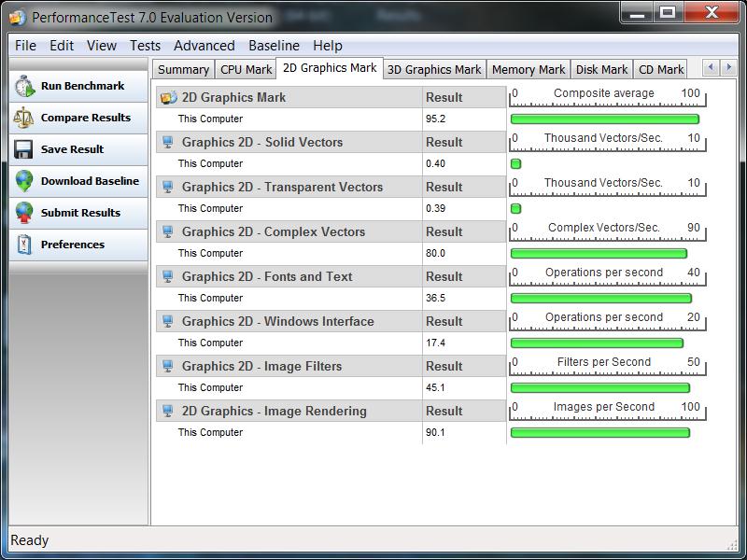This screenshot has width=747, height=560.
Task: Click the 80.0 Complex Vectors result
Action: [435, 253]
